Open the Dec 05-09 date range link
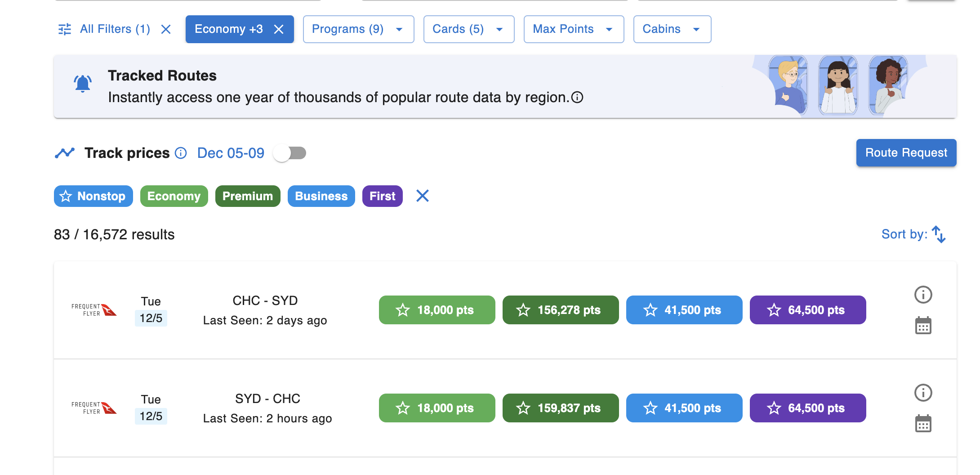 pos(230,153)
